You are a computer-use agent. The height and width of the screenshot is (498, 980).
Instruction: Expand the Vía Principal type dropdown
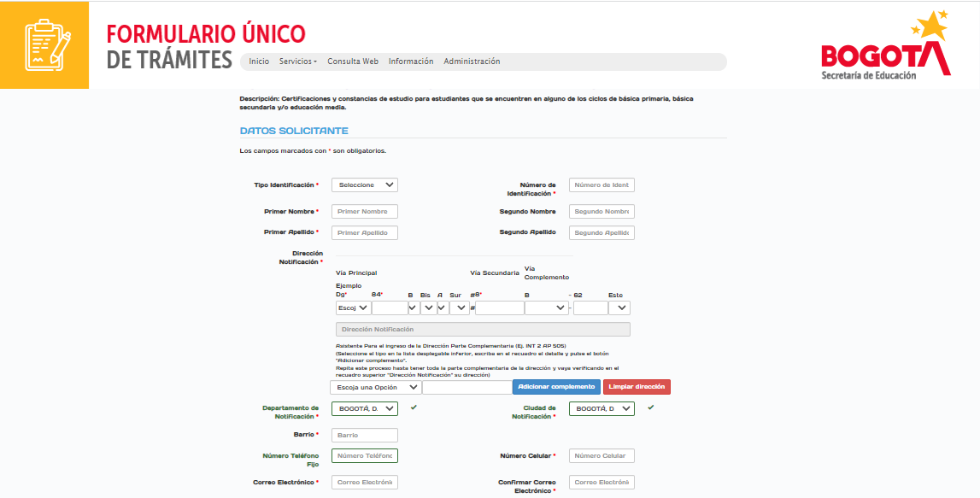353,308
